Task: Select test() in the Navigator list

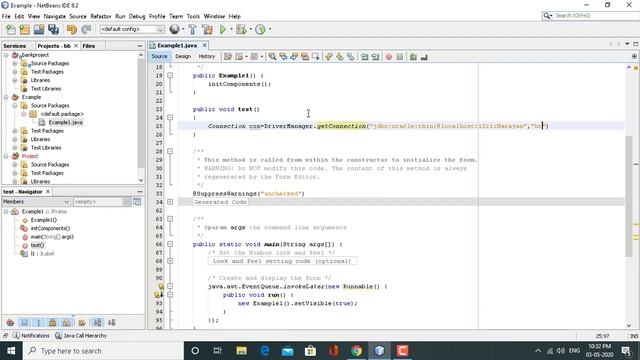Action: click(37, 245)
